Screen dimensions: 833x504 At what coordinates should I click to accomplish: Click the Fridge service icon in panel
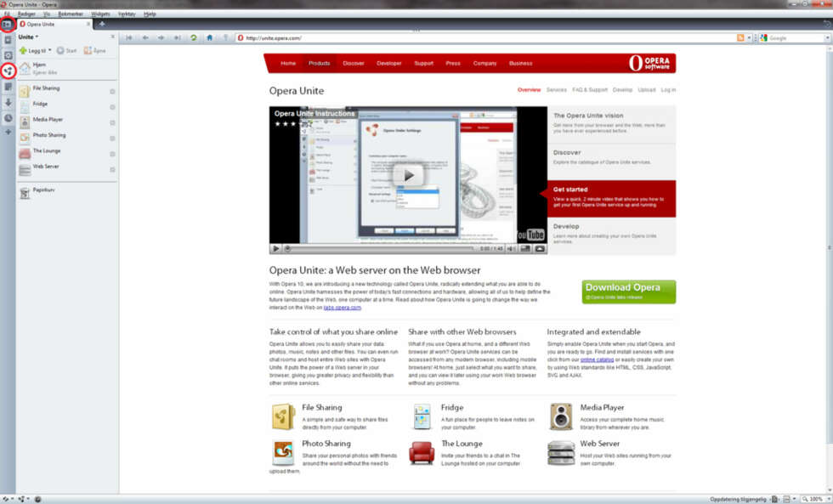(x=25, y=107)
